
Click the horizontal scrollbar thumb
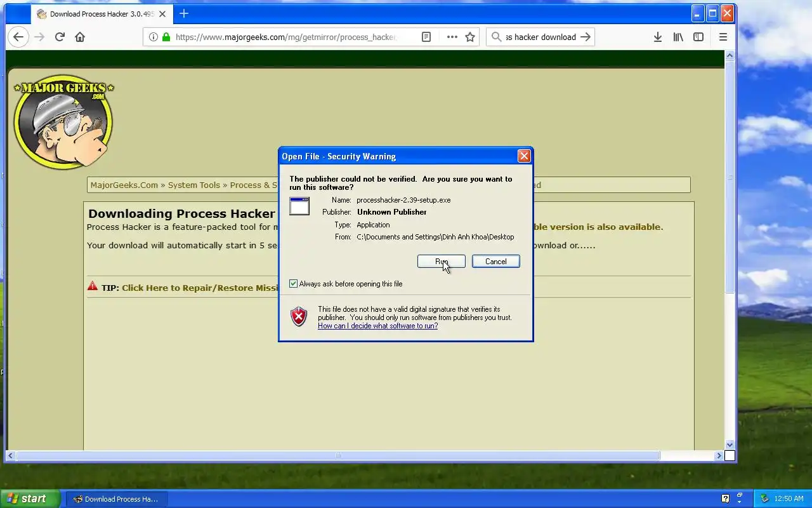coord(337,455)
